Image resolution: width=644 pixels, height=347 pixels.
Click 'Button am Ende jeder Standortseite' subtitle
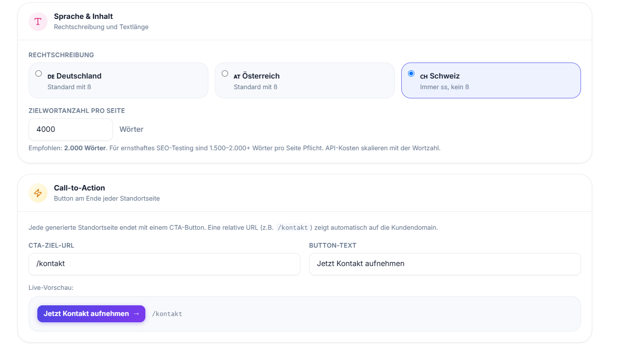pos(107,199)
